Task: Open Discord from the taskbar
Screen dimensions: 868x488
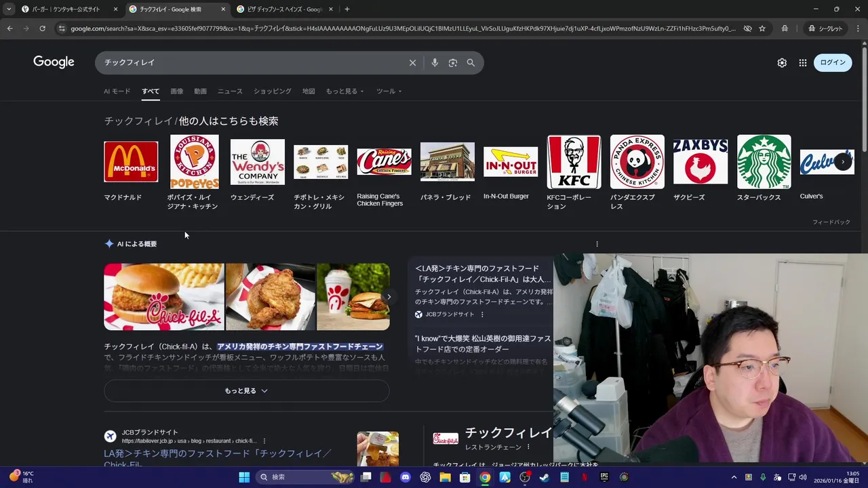Action: pyautogui.click(x=406, y=477)
